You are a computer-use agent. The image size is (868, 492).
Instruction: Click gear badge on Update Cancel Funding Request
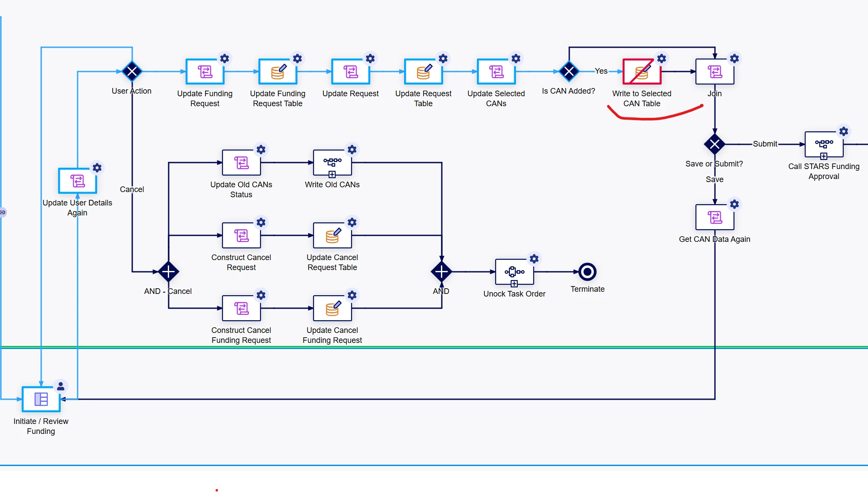352,295
